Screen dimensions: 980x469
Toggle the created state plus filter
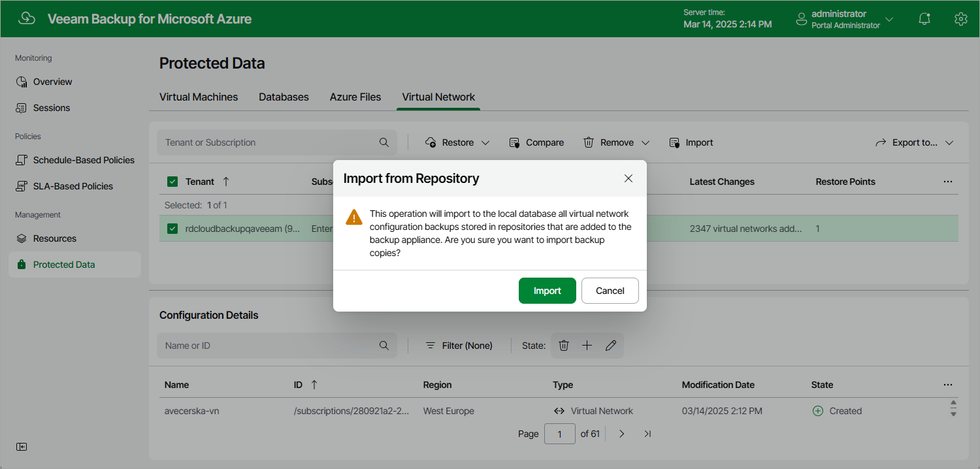coord(587,346)
